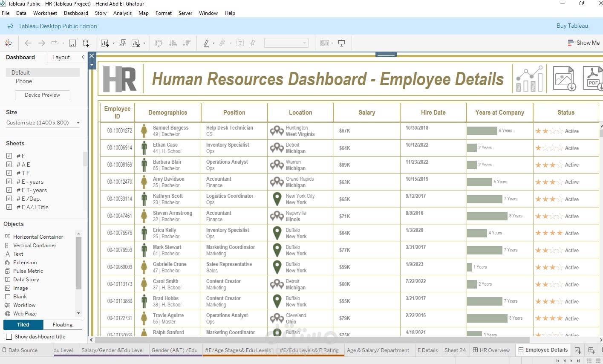Switch to the Layout tab
The width and height of the screenshot is (603, 364).
pos(61,57)
